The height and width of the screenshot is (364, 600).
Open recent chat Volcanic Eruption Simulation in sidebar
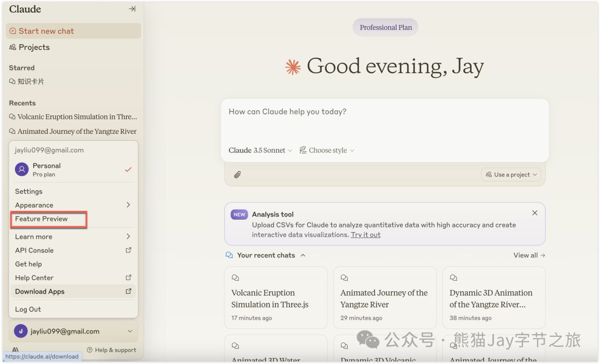point(73,117)
